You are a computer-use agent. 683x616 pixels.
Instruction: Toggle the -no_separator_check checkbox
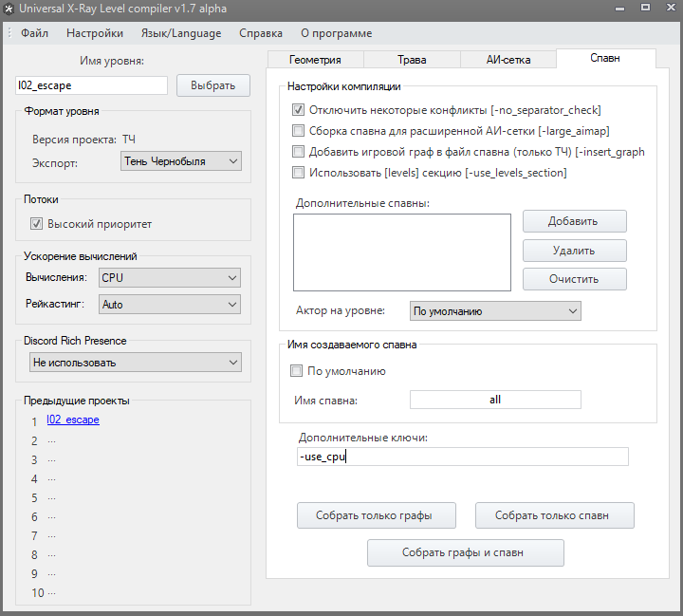(298, 109)
